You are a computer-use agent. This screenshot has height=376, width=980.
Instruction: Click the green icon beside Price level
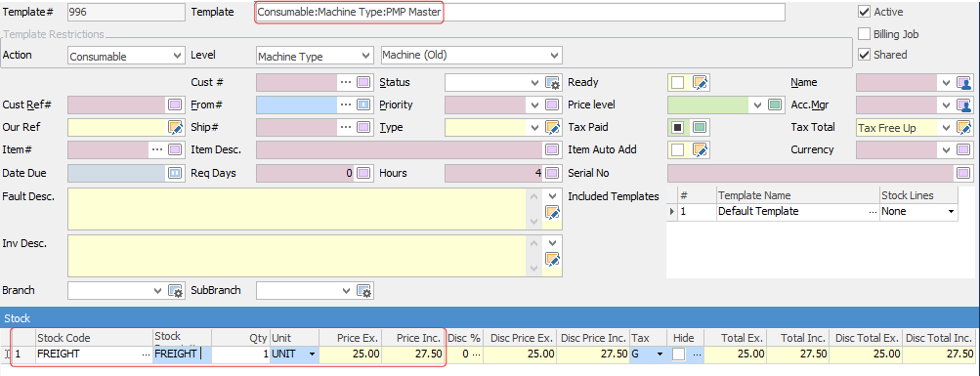775,104
